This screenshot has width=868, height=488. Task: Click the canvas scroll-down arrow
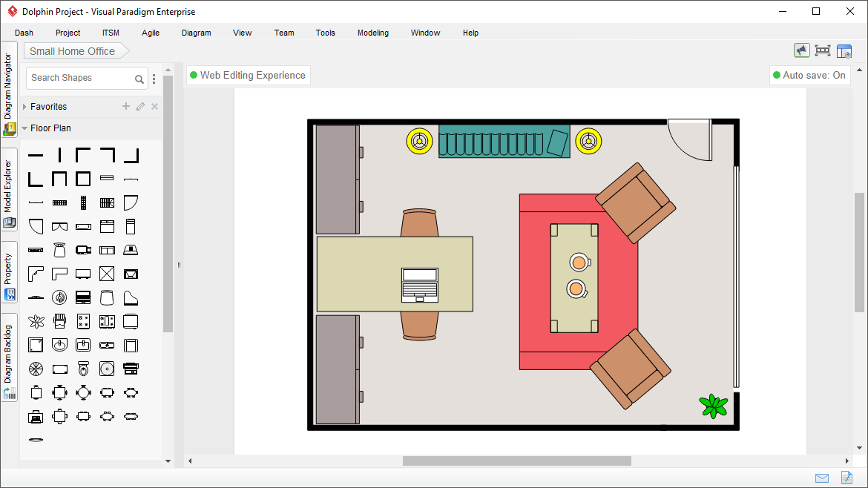tap(859, 448)
